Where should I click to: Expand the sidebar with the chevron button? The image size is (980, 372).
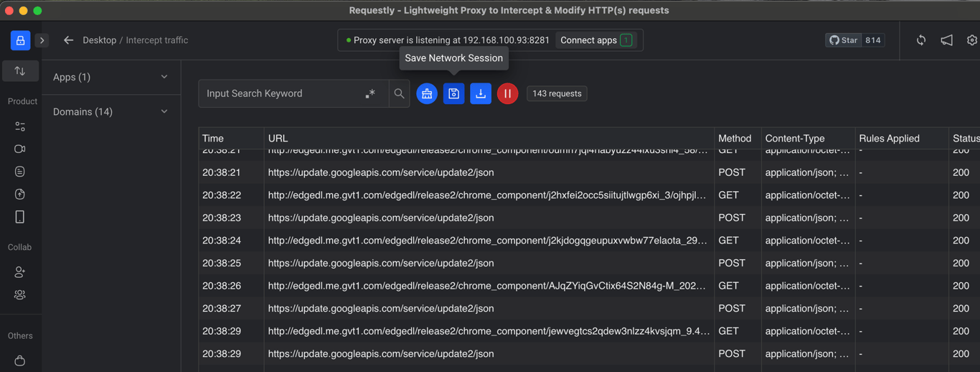pos(42,40)
